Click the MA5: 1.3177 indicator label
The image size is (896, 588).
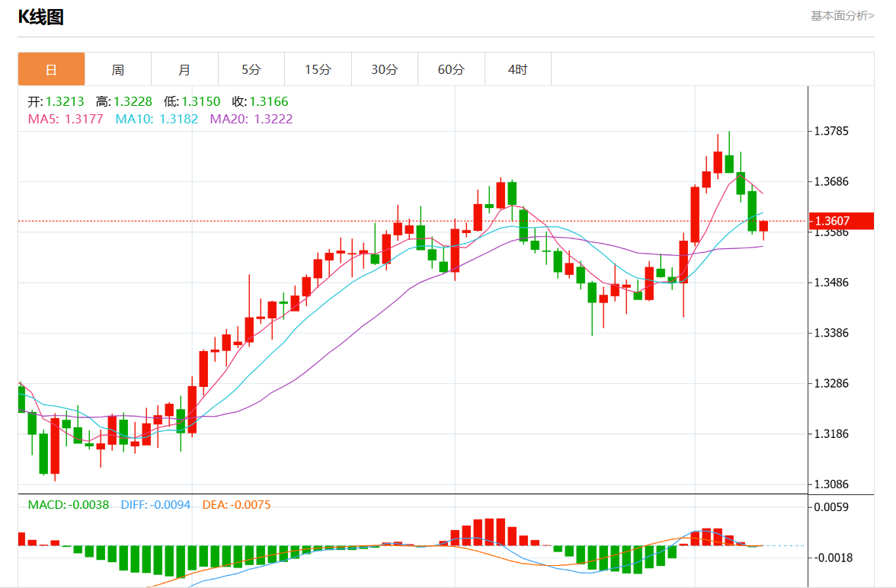(66, 119)
